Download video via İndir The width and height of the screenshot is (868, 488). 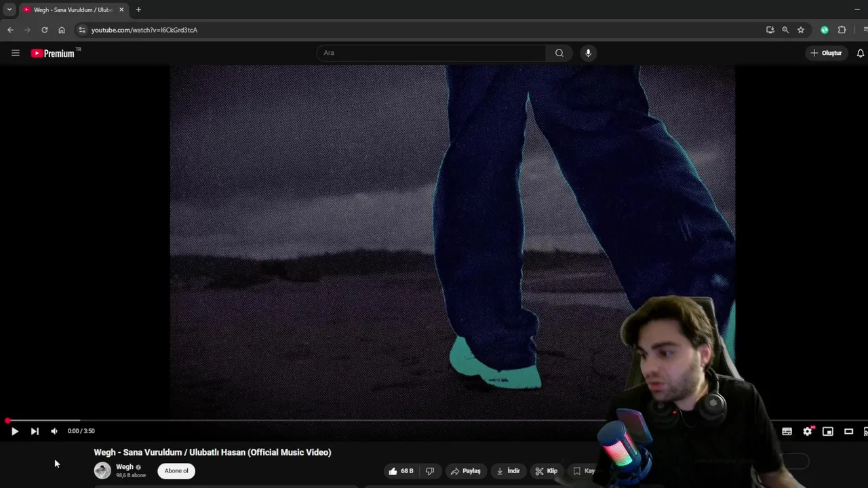point(508,471)
